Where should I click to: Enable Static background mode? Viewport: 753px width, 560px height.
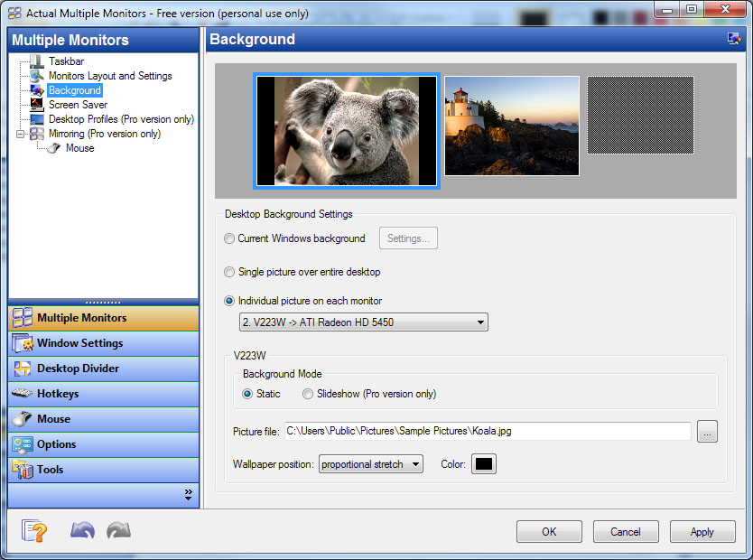click(x=247, y=394)
